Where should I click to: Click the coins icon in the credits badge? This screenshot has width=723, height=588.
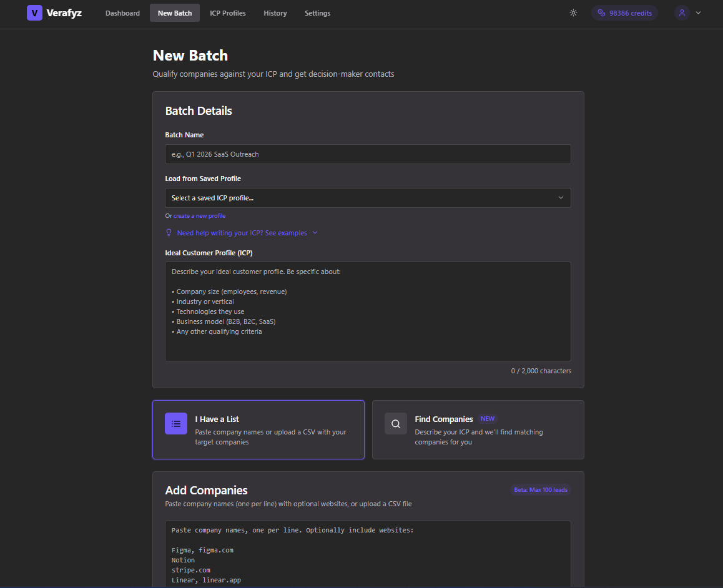[602, 12]
